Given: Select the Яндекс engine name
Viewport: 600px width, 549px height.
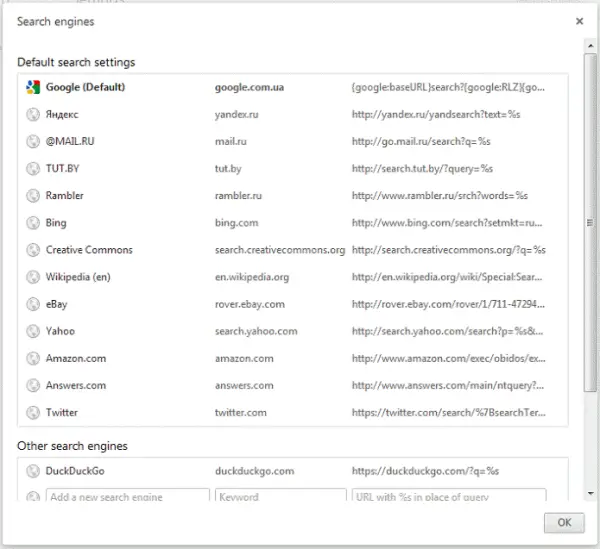Looking at the screenshot, I should (x=62, y=114).
